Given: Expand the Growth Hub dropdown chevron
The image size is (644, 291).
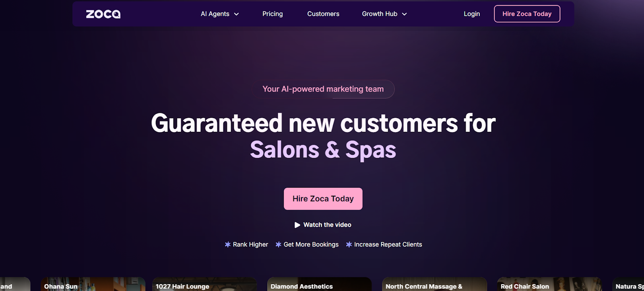Looking at the screenshot, I should click(x=405, y=14).
